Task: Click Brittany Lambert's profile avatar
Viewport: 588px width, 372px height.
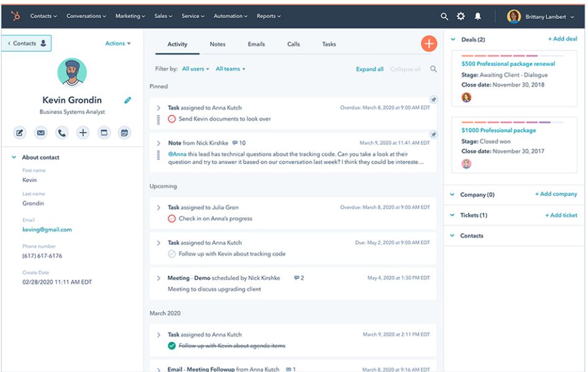Action: (x=513, y=17)
